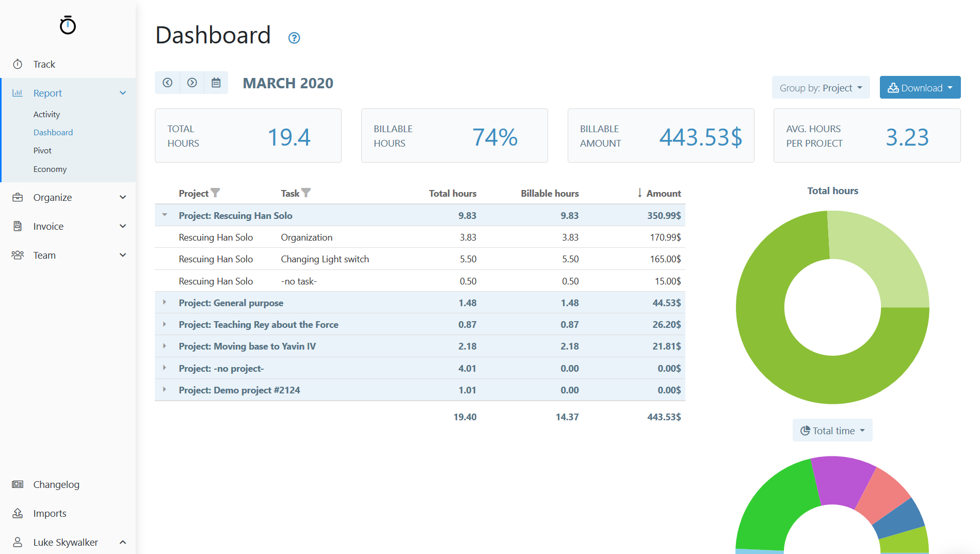Image resolution: width=980 pixels, height=554 pixels.
Task: Open the Changelog page
Action: [56, 484]
